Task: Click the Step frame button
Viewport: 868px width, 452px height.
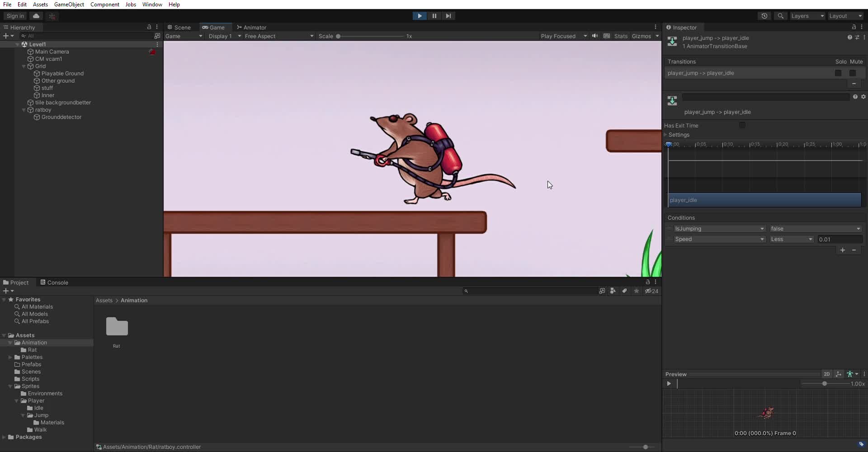Action: (448, 16)
